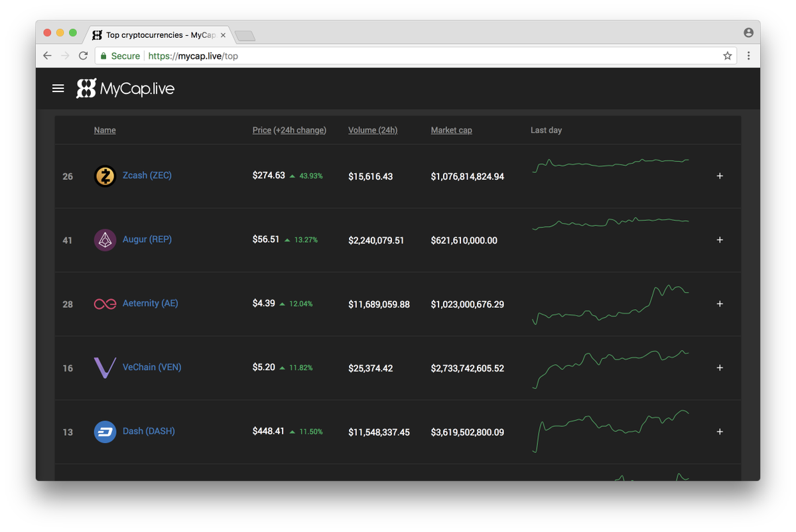Viewport: 796px width, 532px height.
Task: Sort by Volume (24h) header
Action: (x=373, y=130)
